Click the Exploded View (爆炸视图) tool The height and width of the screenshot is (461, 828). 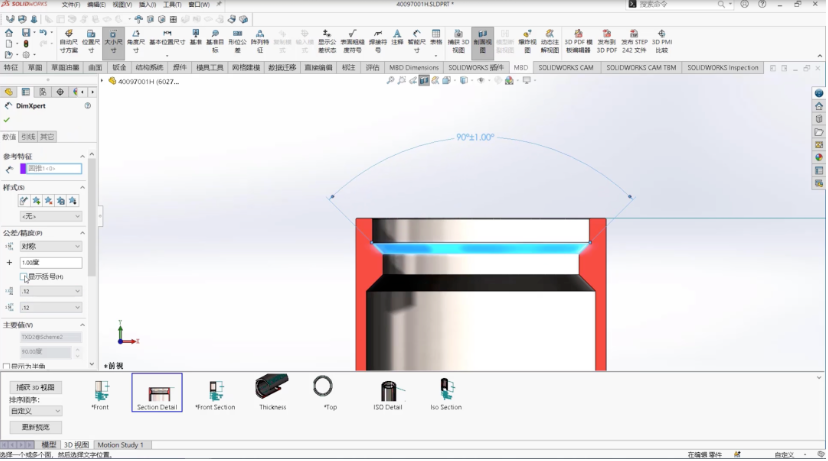tap(527, 41)
